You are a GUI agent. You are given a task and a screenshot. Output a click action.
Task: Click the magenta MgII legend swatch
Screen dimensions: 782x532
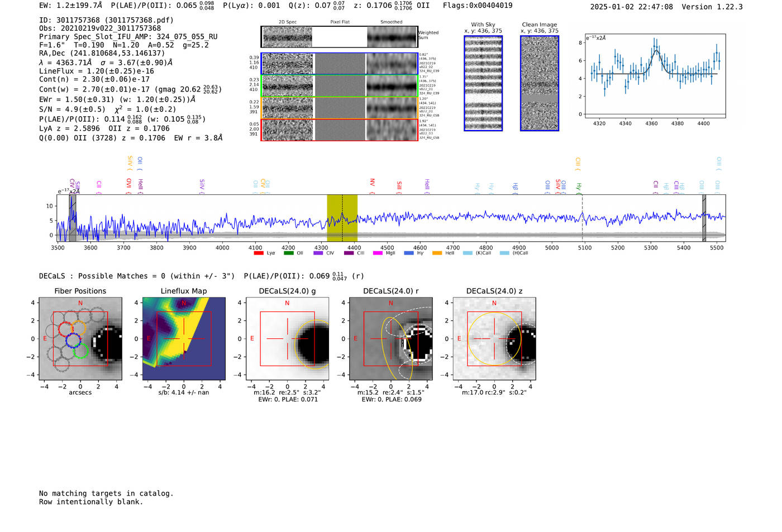[378, 253]
